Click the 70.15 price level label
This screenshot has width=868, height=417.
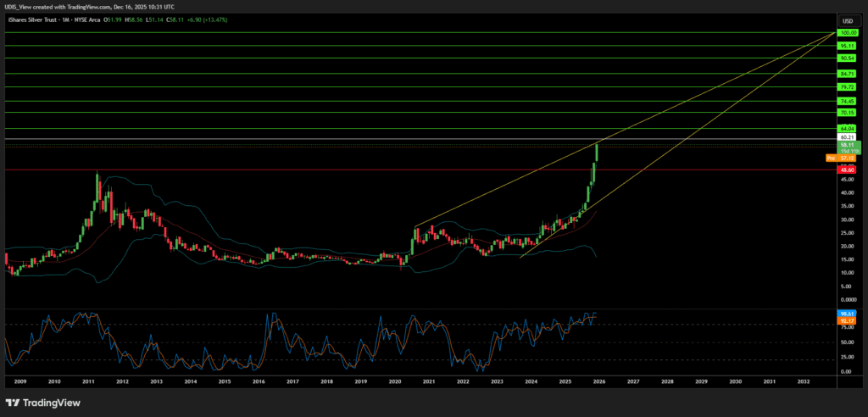[848, 113]
